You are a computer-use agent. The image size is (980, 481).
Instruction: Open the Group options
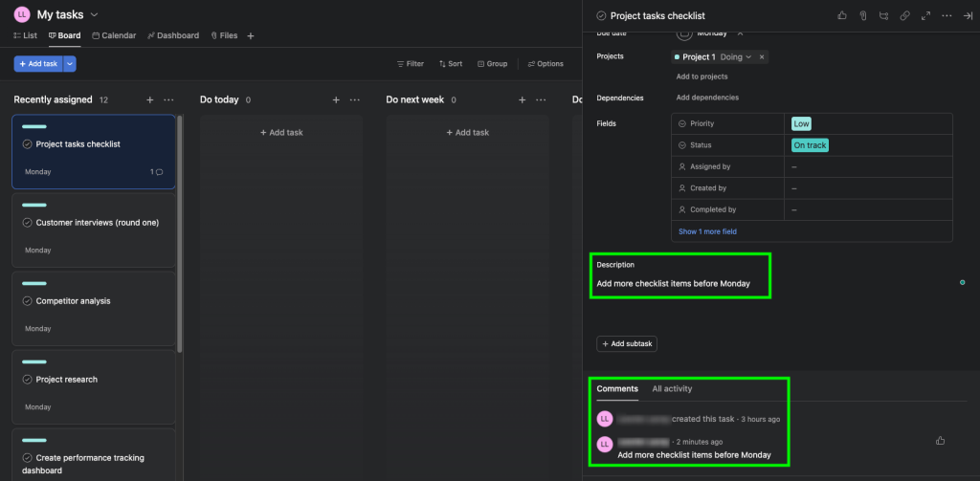point(492,64)
